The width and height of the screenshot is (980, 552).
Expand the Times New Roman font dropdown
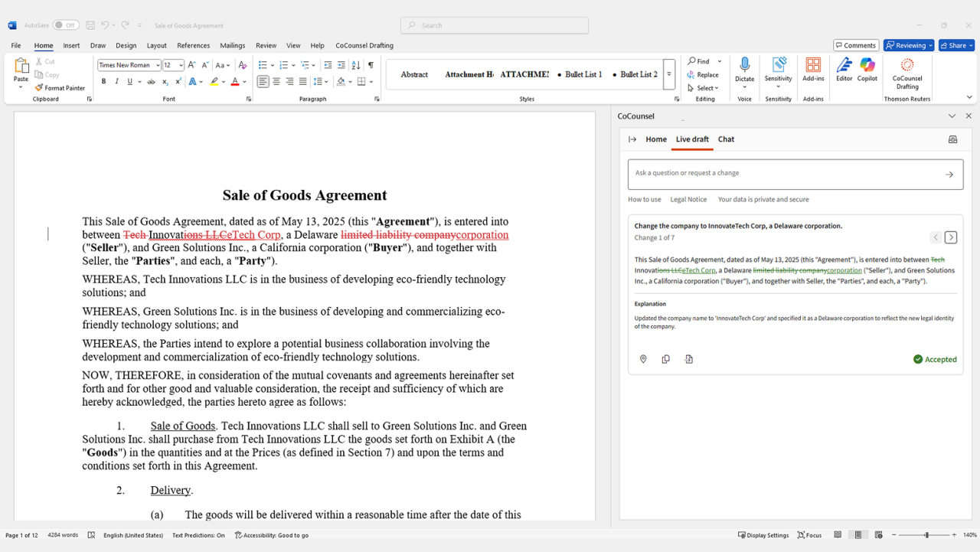pos(158,65)
